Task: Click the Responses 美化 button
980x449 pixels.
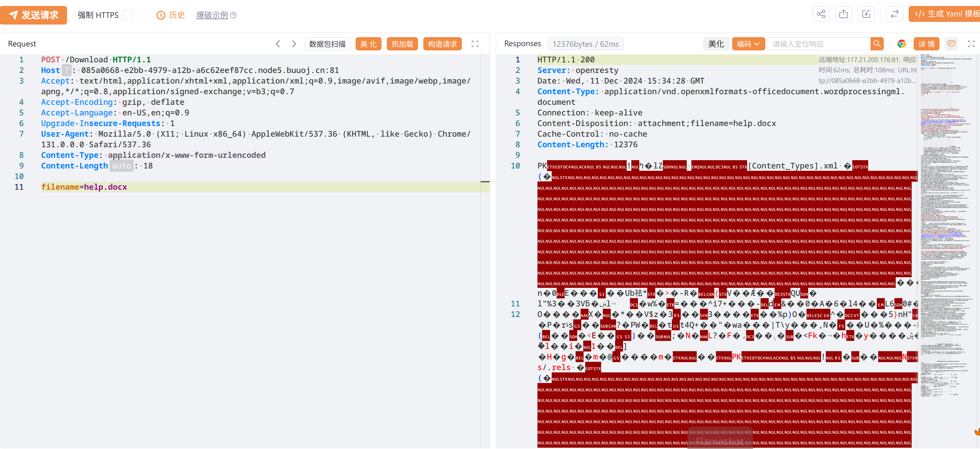Action: coord(716,44)
